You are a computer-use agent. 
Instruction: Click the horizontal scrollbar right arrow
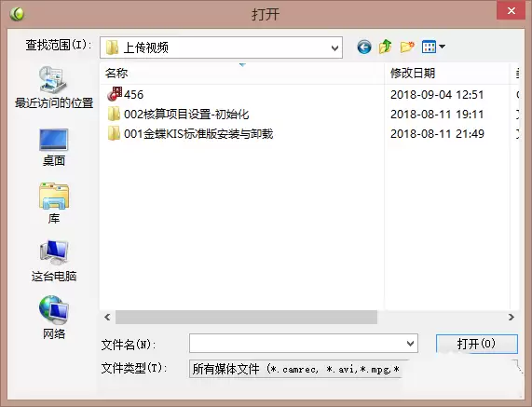point(512,317)
